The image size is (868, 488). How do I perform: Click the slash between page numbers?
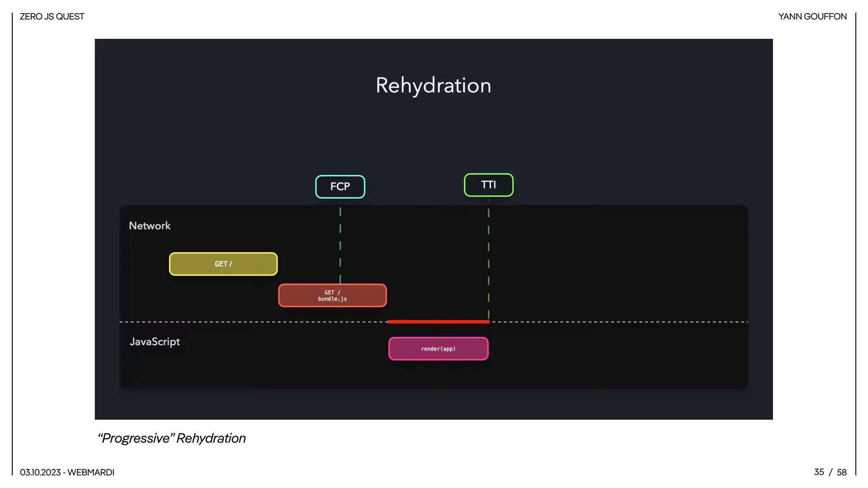[x=830, y=472]
